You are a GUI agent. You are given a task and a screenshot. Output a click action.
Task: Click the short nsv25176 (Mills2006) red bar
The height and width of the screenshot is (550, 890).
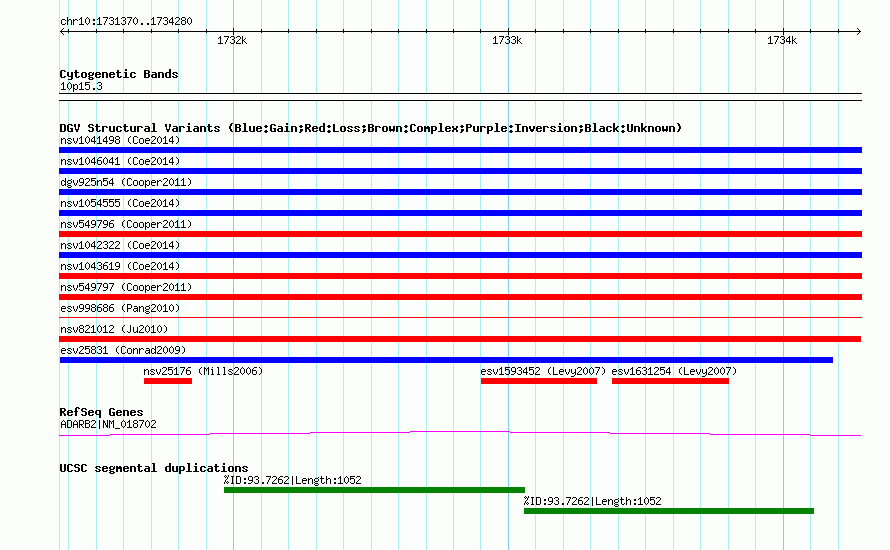[x=168, y=381]
